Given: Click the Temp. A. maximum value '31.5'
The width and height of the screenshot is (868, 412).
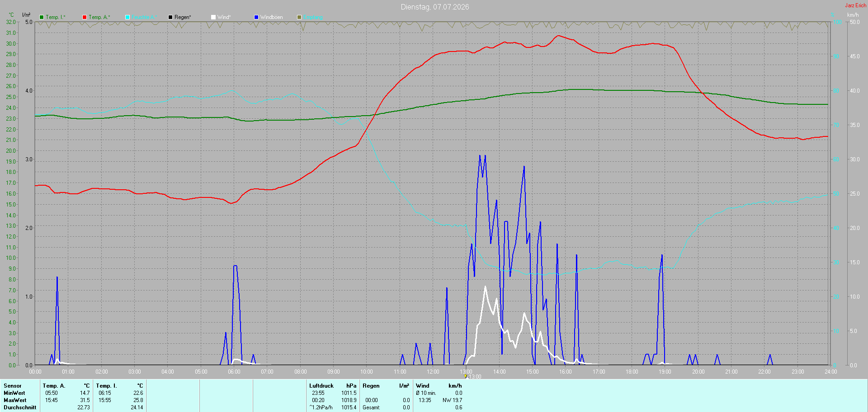Looking at the screenshot, I should 85,400.
